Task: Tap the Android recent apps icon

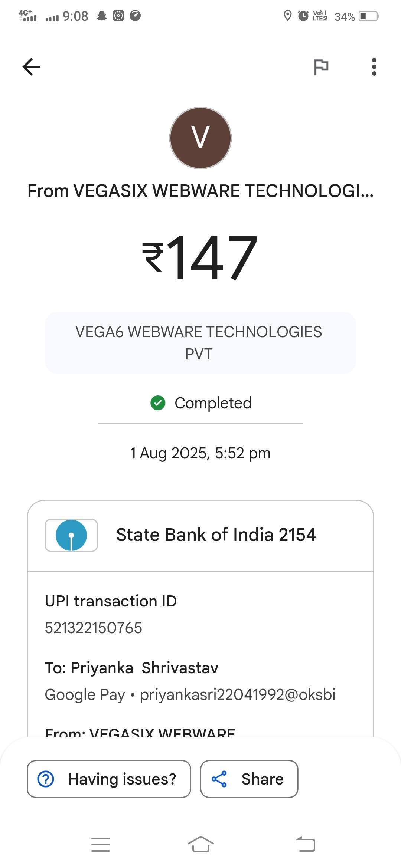Action: pos(101,845)
